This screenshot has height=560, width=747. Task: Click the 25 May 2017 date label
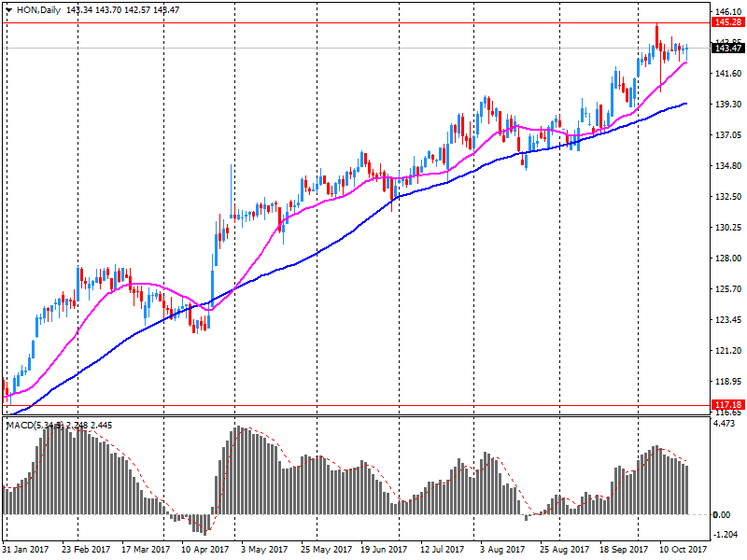(326, 549)
